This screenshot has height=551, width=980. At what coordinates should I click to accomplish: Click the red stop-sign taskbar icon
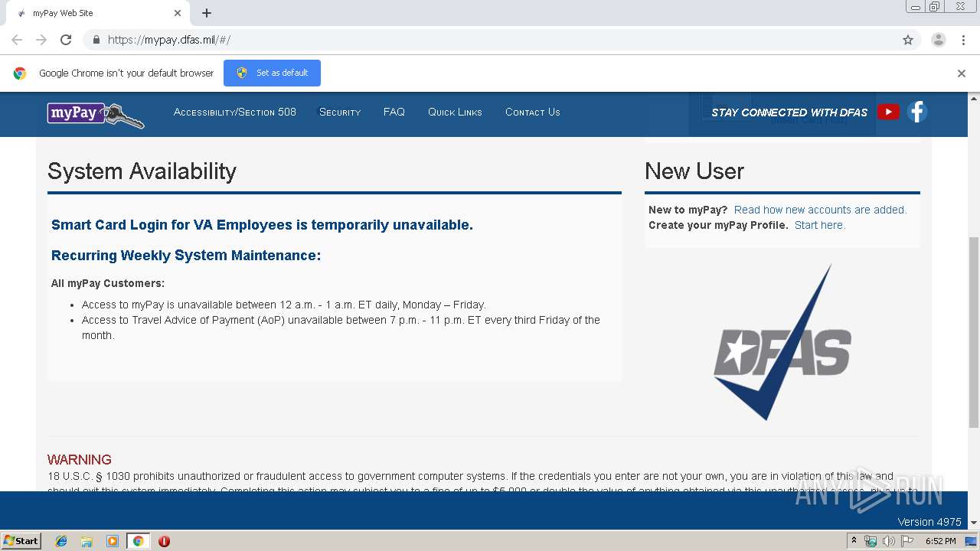point(164,541)
